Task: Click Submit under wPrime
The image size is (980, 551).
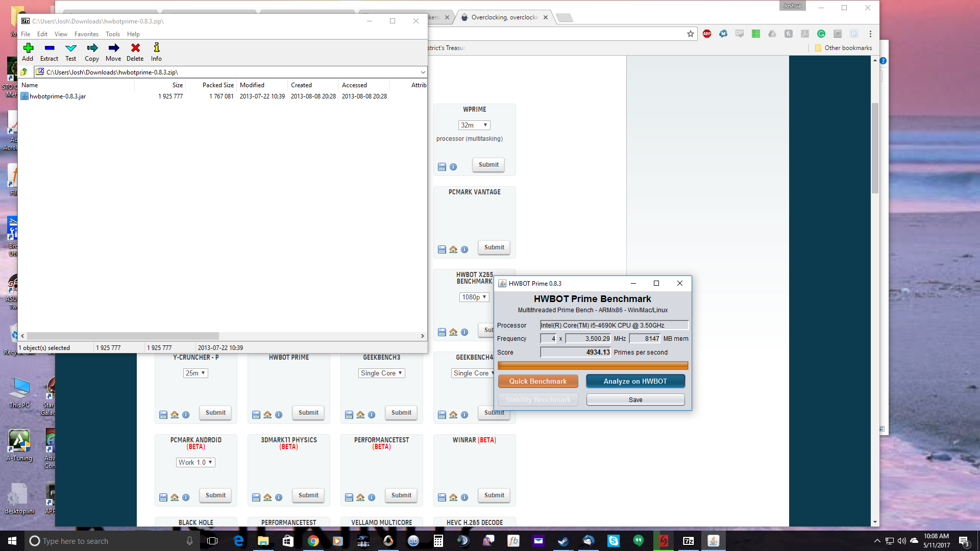Action: (488, 165)
